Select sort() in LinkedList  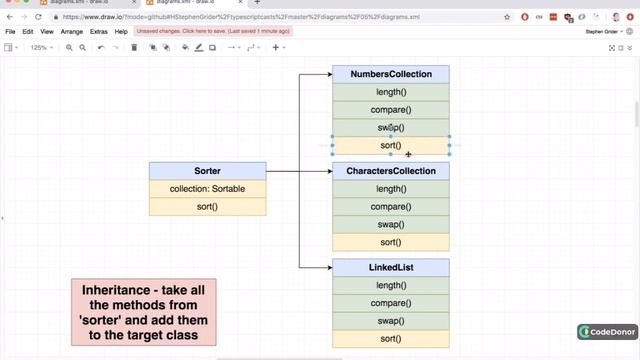[x=391, y=339]
